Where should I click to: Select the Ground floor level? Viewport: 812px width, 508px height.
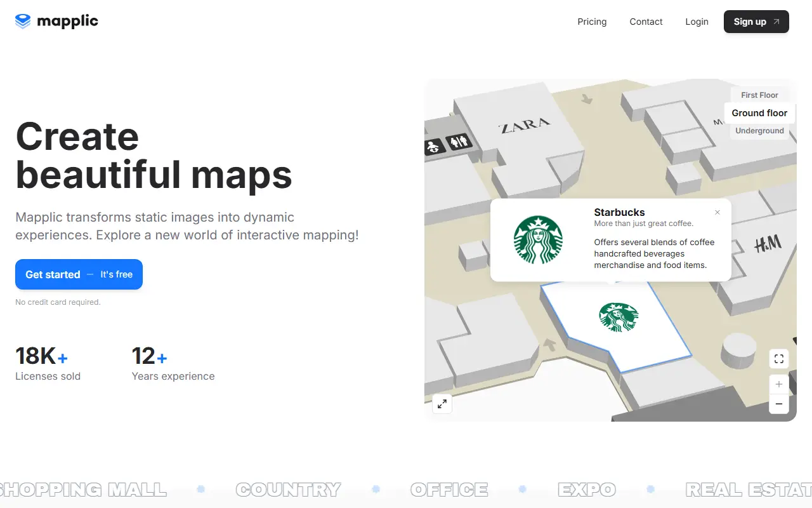[759, 113]
